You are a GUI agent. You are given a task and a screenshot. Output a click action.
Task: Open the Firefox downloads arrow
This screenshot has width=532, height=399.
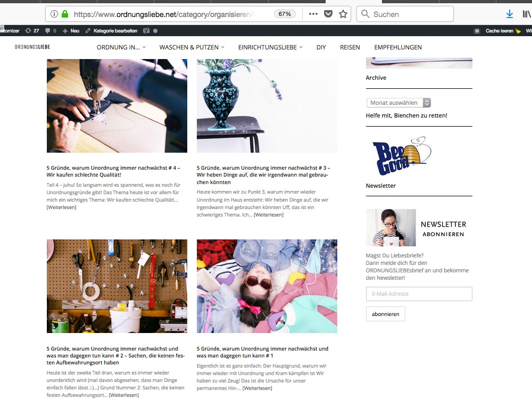coord(509,14)
